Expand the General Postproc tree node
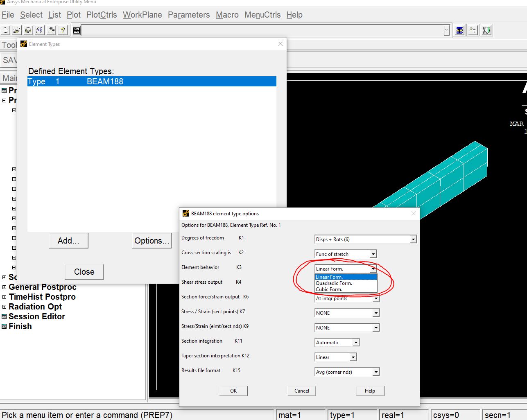Viewport: 527px width, 420px height. (5, 287)
